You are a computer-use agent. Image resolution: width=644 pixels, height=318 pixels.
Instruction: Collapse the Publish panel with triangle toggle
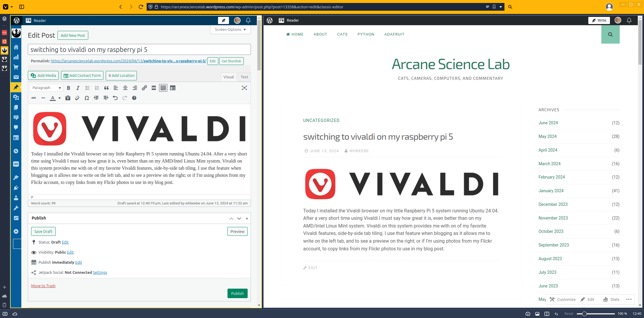[x=247, y=218]
